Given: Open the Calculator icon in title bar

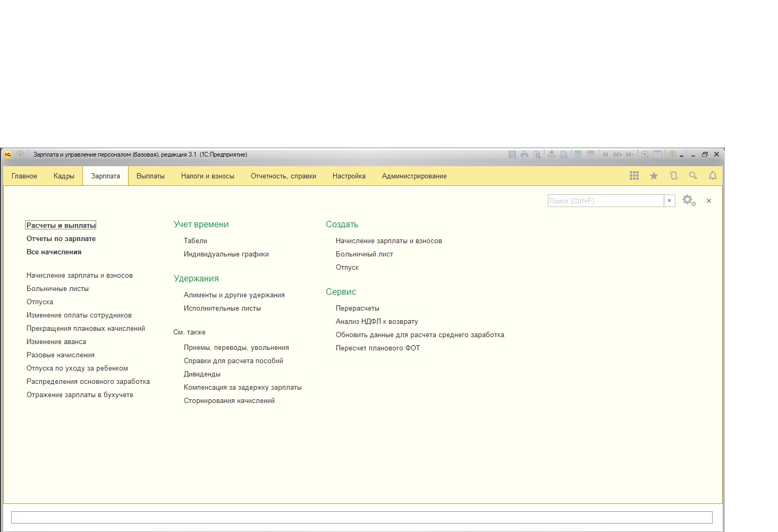Looking at the screenshot, I should coord(578,155).
